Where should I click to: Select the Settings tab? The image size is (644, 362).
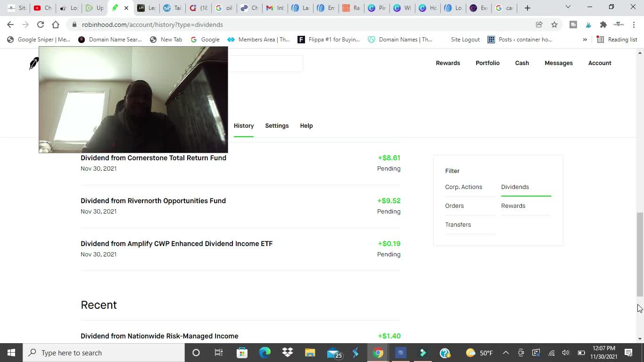click(277, 126)
